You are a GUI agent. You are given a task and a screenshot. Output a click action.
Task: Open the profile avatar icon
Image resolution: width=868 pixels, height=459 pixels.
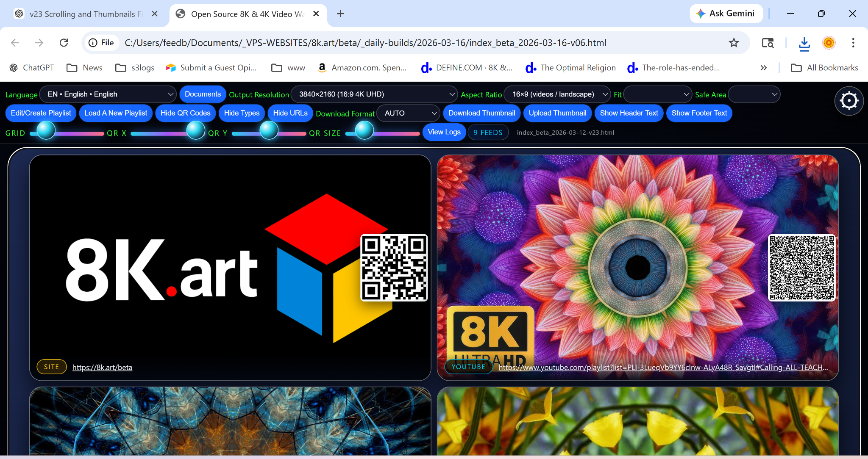click(x=829, y=43)
